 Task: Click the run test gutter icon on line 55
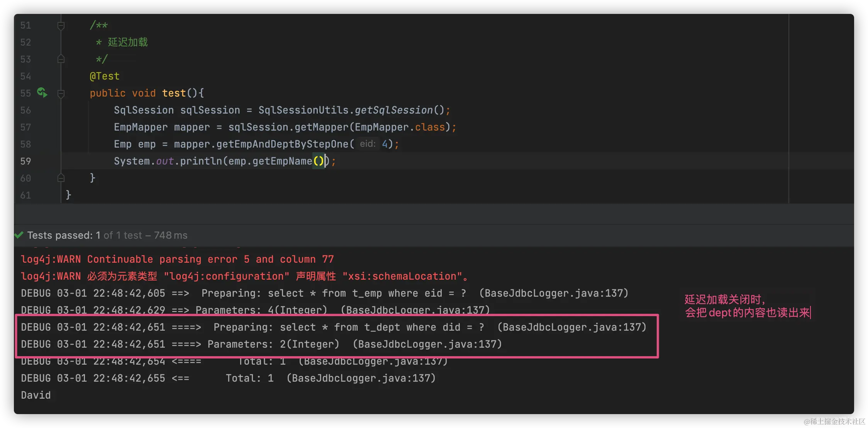click(x=42, y=93)
